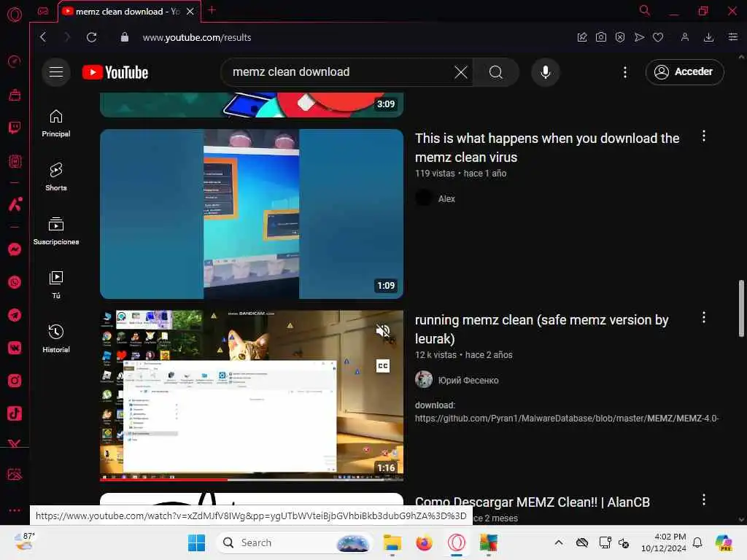747x560 pixels.
Task: Open browser downloads icon
Action: pyautogui.click(x=709, y=37)
